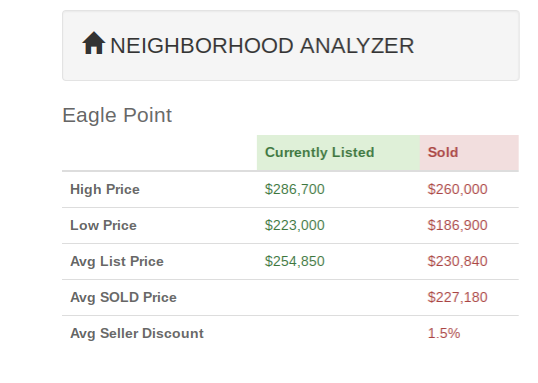This screenshot has width=538, height=383.
Task: Click the $230,840 sold average list value
Action: pos(457,262)
